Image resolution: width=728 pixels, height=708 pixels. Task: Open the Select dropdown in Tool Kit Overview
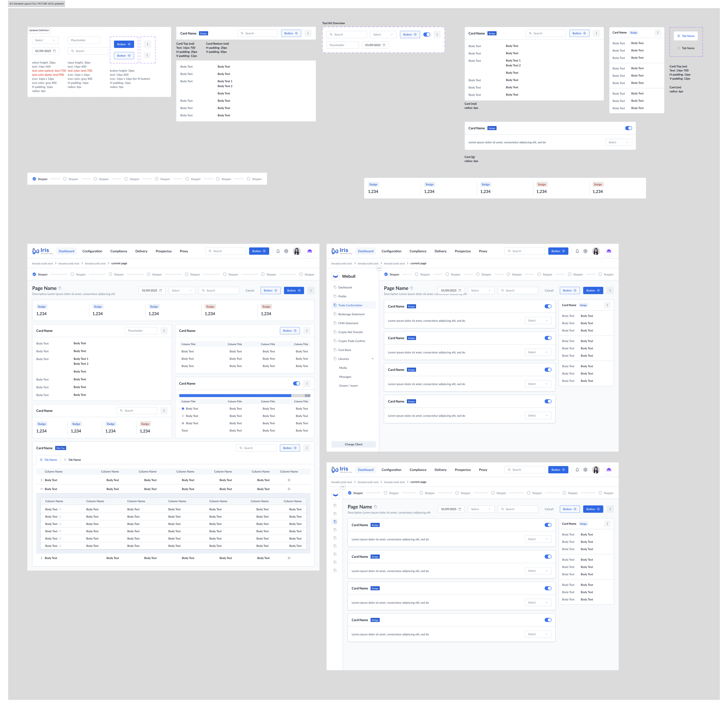tap(383, 35)
